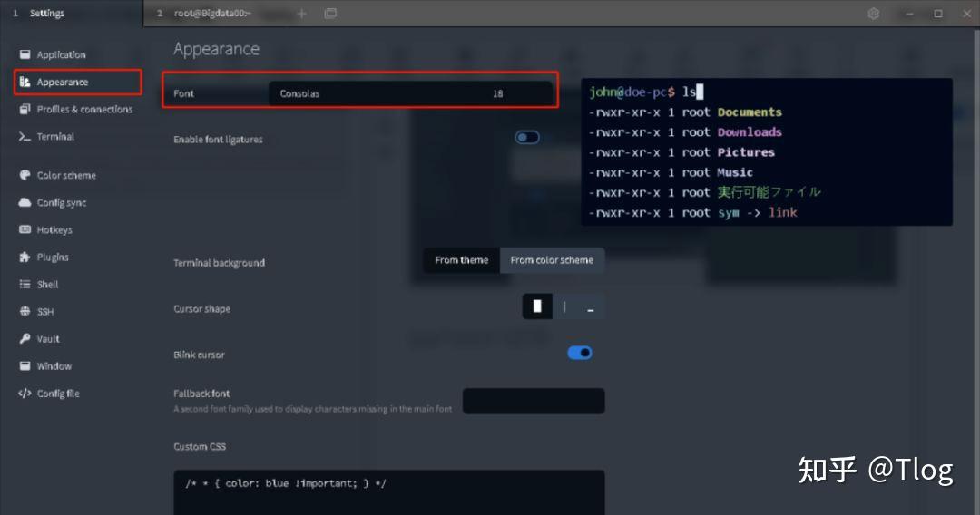Go to Config sync cloud section
This screenshot has width=980, height=515.
point(53,203)
